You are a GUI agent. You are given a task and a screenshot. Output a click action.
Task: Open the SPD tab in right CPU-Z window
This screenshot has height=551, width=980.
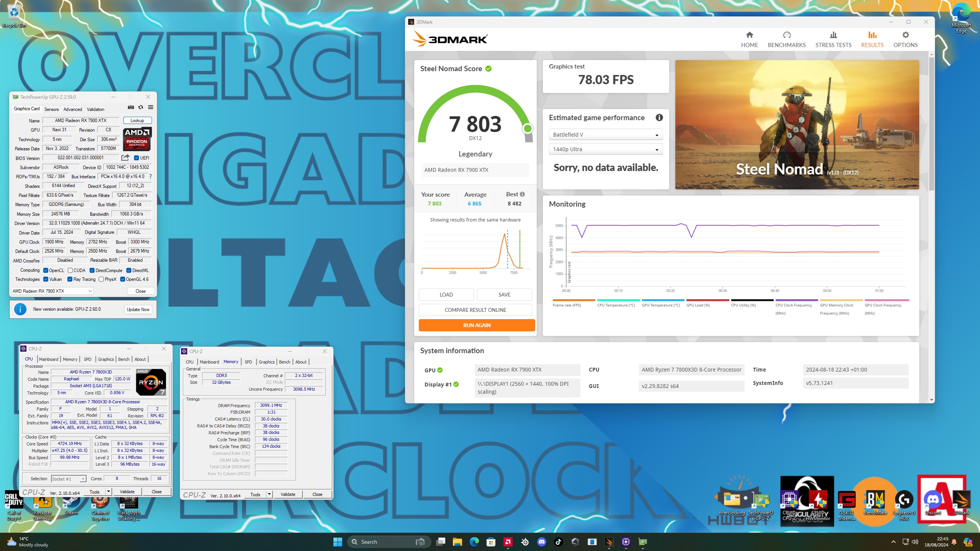click(x=248, y=362)
